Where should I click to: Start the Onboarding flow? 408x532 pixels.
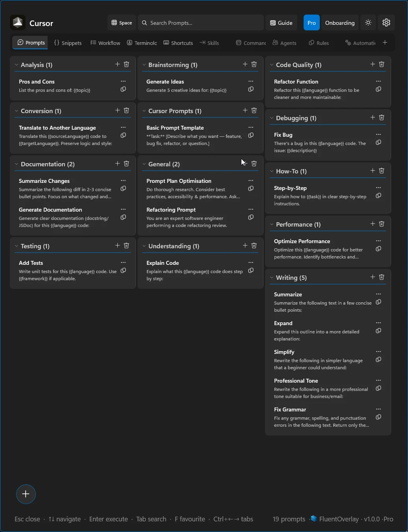coord(339,22)
